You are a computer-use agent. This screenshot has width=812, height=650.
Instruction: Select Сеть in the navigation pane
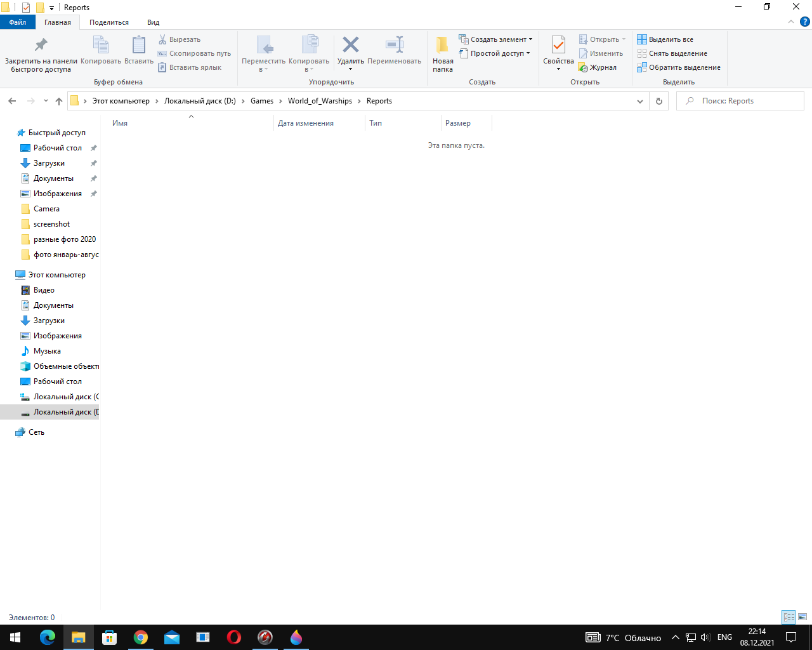click(x=36, y=432)
